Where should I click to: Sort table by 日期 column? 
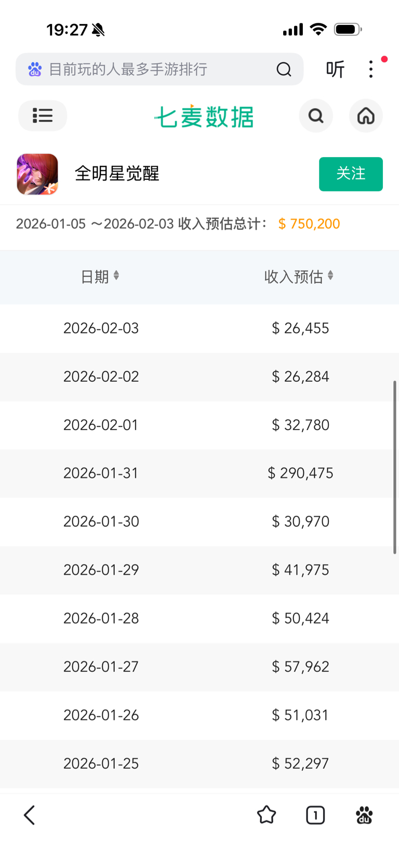point(100,276)
